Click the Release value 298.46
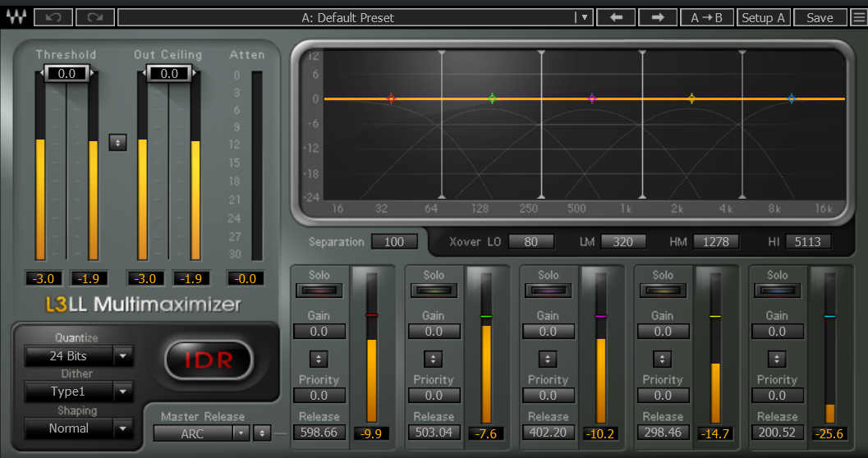The image size is (868, 458). (663, 433)
